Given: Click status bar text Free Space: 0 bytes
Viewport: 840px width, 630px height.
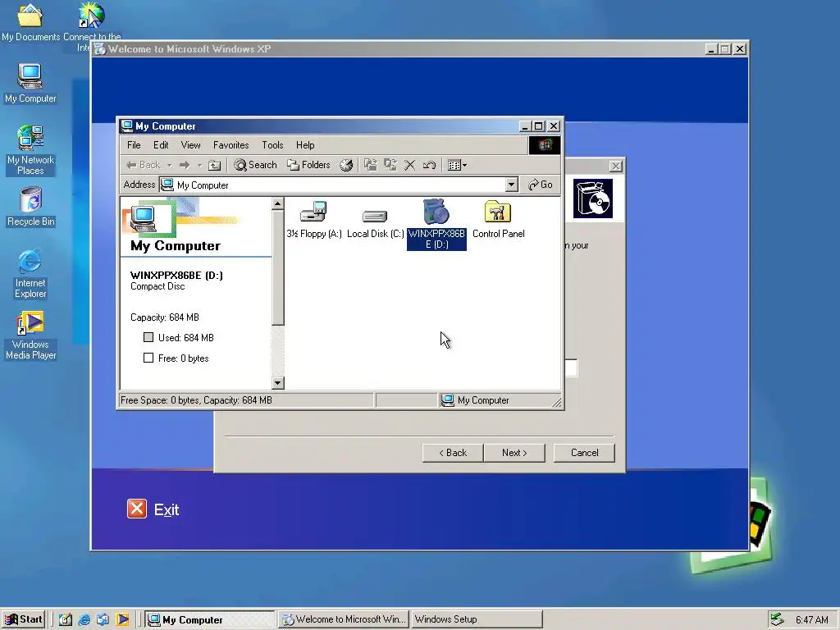Looking at the screenshot, I should pyautogui.click(x=196, y=400).
